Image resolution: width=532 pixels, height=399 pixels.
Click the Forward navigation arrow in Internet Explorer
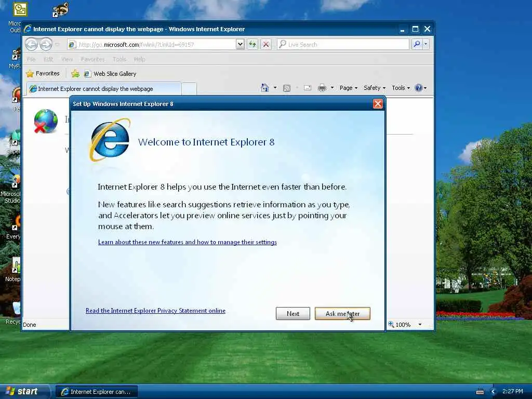tap(46, 45)
